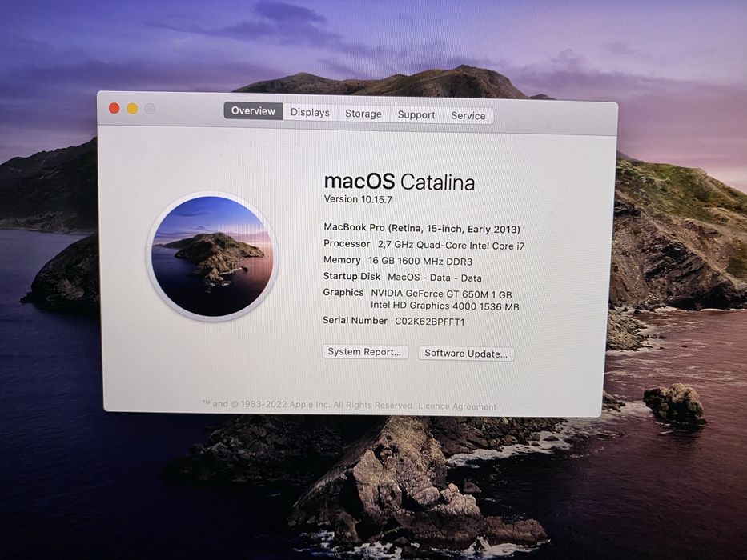Close the About This Mac window
Screen dimensions: 747x560
click(114, 108)
